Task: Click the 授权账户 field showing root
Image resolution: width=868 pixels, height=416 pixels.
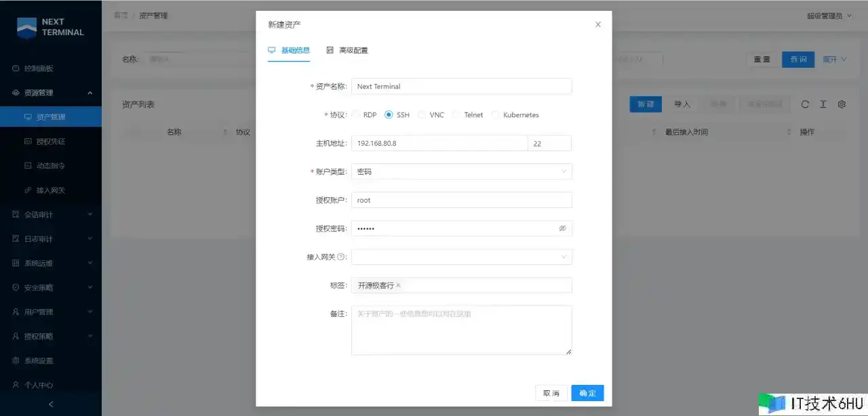Action: 462,201
